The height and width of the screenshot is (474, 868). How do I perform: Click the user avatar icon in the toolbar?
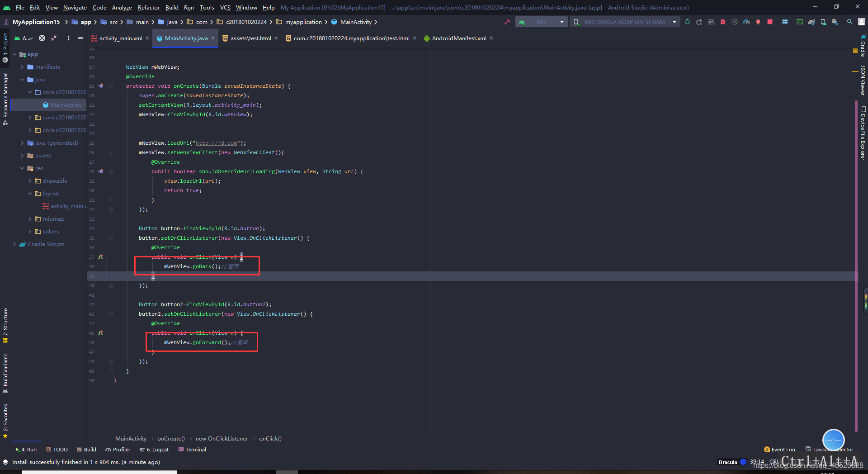(862, 22)
